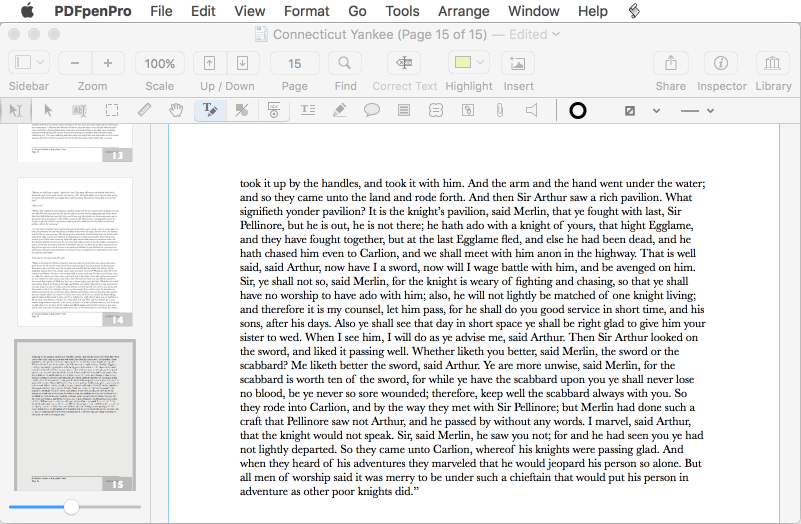This screenshot has height=524, width=801.
Task: Zoom out with the minus button
Action: point(75,63)
